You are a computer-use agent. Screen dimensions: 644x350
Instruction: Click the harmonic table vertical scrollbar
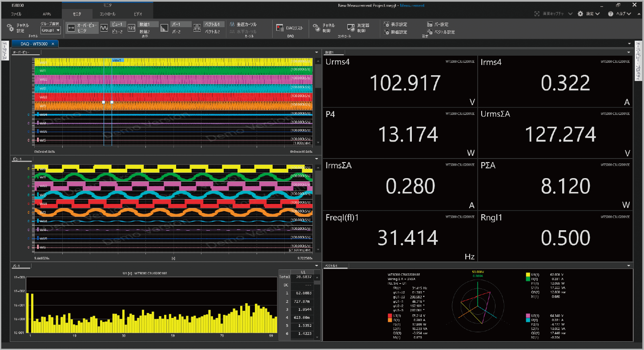(317, 307)
